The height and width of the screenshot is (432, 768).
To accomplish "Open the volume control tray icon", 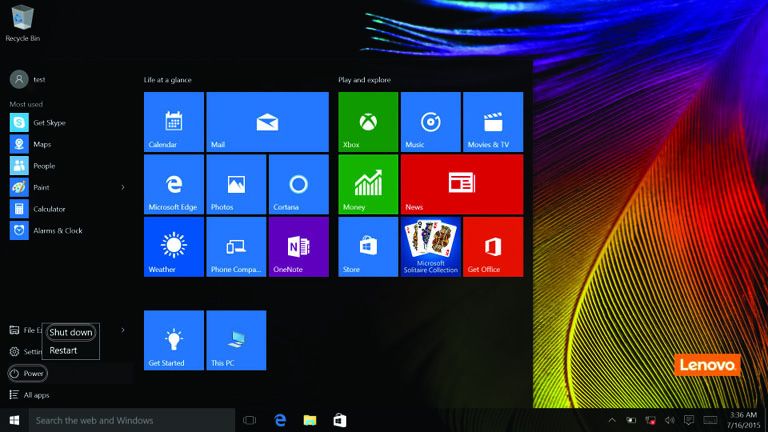I will coord(669,420).
